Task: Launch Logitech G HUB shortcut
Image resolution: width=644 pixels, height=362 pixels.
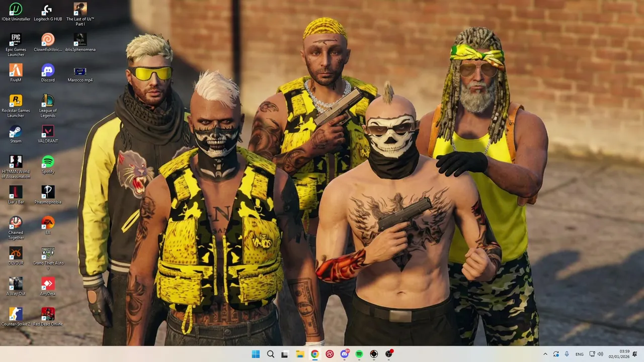Action: pos(48,12)
